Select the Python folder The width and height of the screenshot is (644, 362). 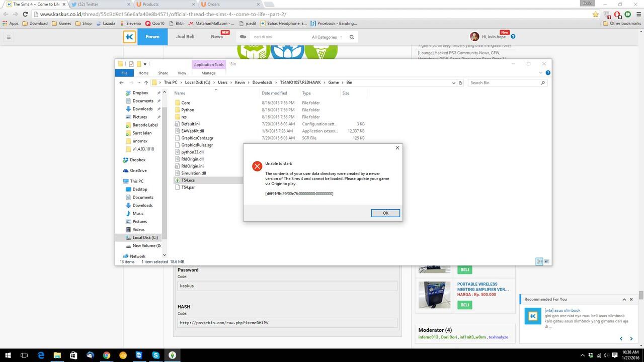tap(188, 110)
